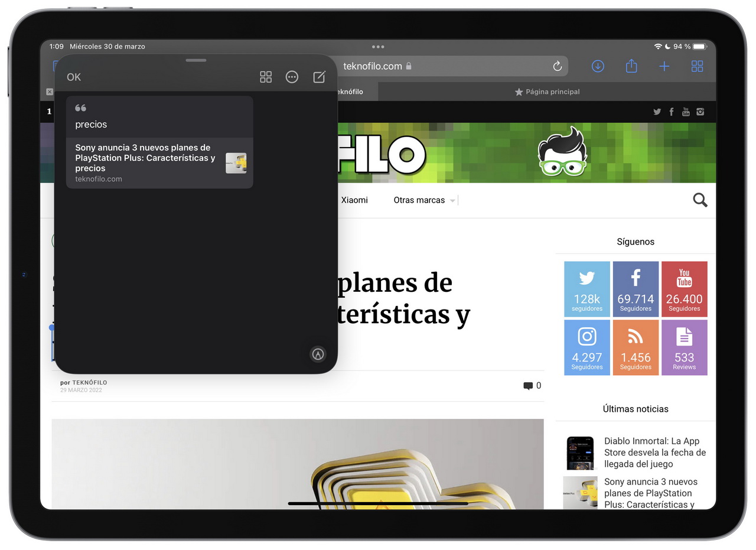
Task: Tap the home indicator bar at the bottom
Action: 378,503
